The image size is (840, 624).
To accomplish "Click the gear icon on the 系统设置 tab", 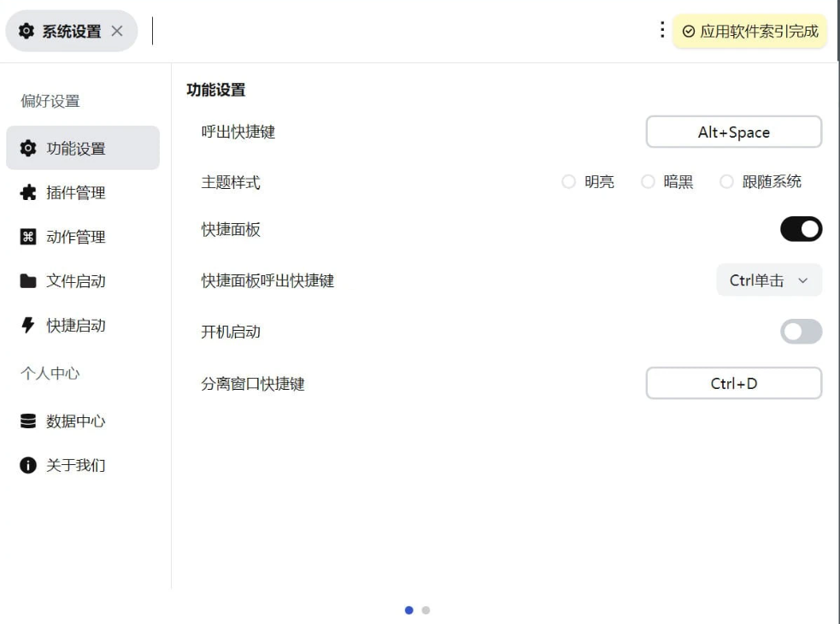I will click(x=26, y=31).
